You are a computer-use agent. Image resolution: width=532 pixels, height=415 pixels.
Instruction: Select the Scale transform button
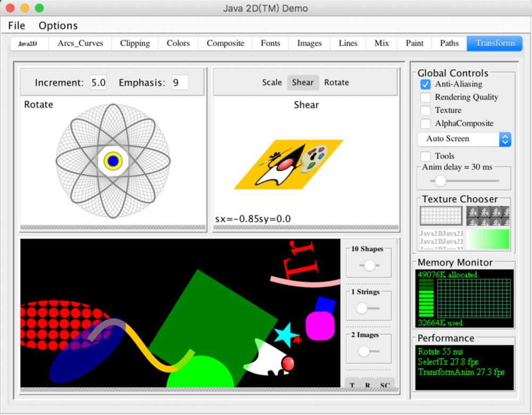(272, 82)
